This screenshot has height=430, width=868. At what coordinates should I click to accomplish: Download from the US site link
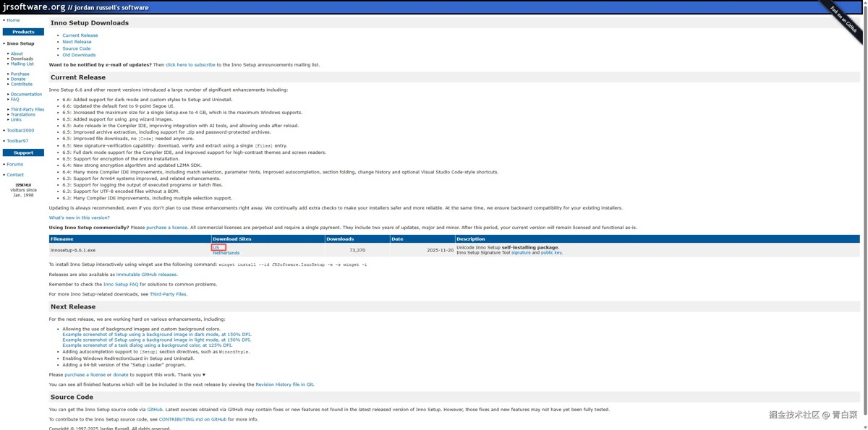click(x=216, y=248)
